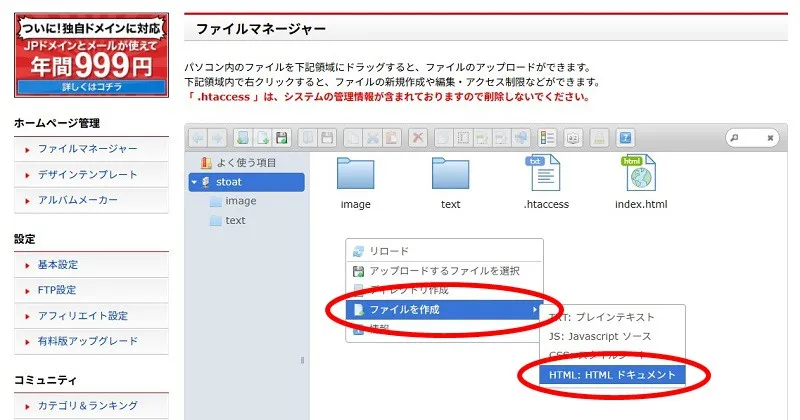Click into the file search field

tap(751, 138)
